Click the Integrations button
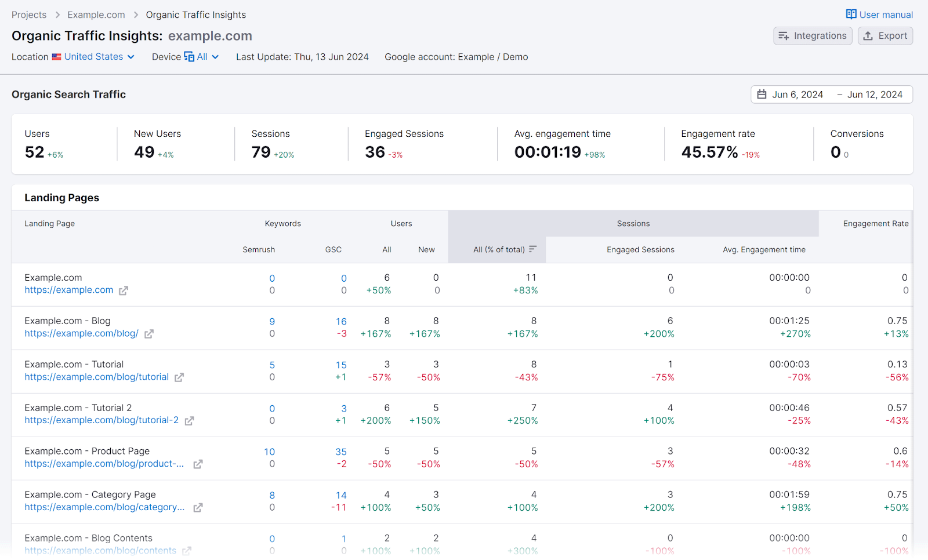The image size is (928, 560). tap(813, 35)
